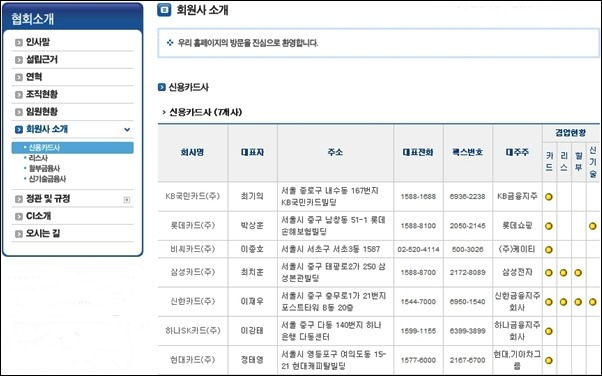This screenshot has width=602, height=376.
Task: Click 하나SK카드 card business yellow dot
Action: click(x=549, y=331)
